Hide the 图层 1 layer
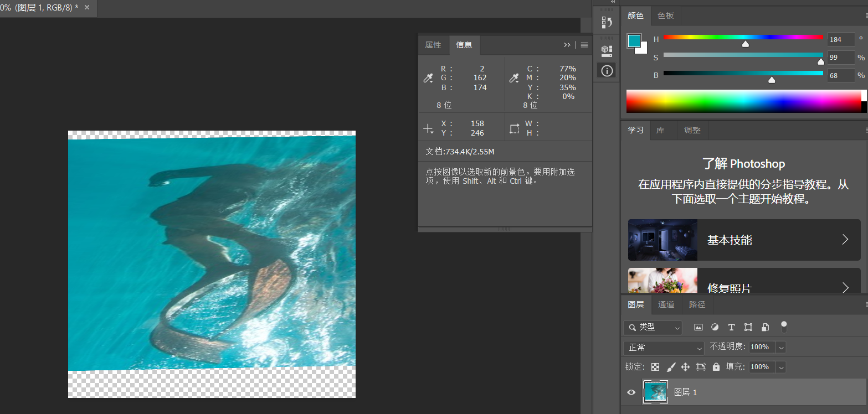Screen dimensions: 868x414 click(x=631, y=392)
